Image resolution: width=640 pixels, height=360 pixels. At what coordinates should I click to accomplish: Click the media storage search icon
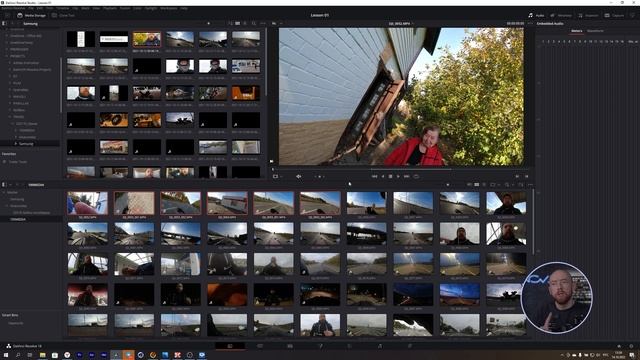254,24
